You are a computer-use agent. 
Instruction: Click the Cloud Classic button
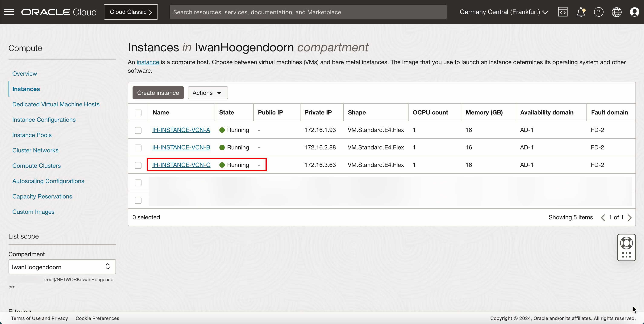[131, 12]
